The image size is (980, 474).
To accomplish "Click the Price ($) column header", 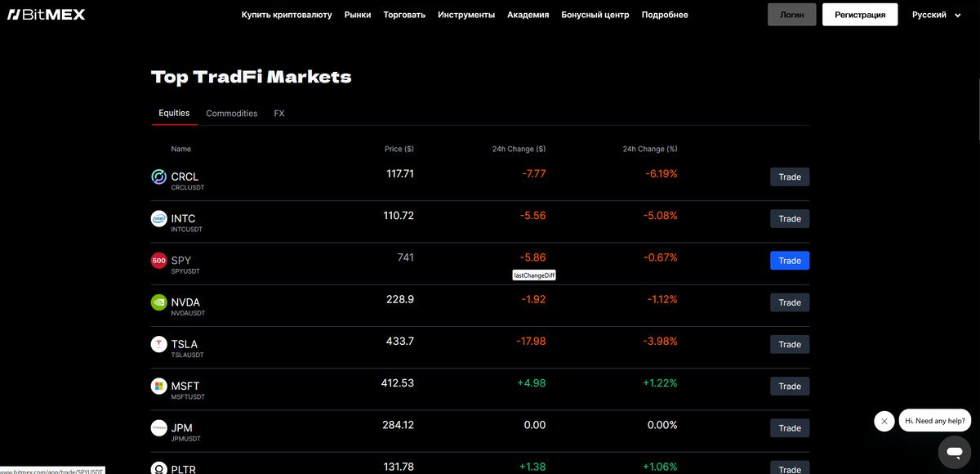I will [x=399, y=149].
